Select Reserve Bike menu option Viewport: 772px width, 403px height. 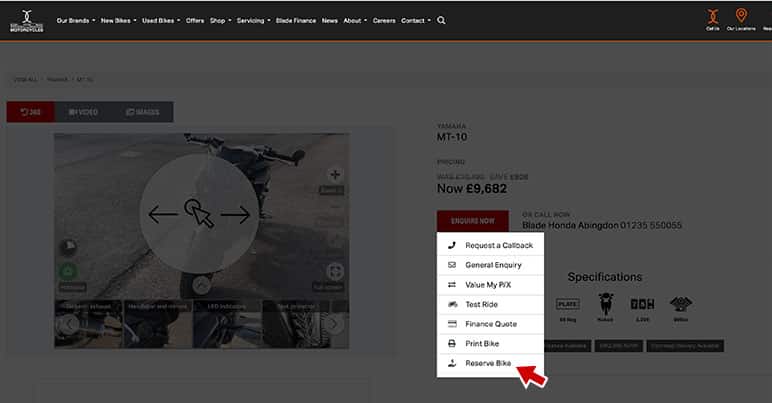(490, 363)
